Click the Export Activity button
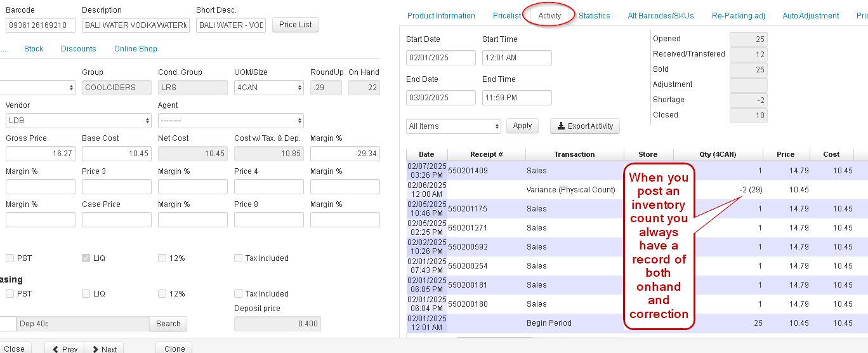868x353 pixels. click(x=584, y=126)
